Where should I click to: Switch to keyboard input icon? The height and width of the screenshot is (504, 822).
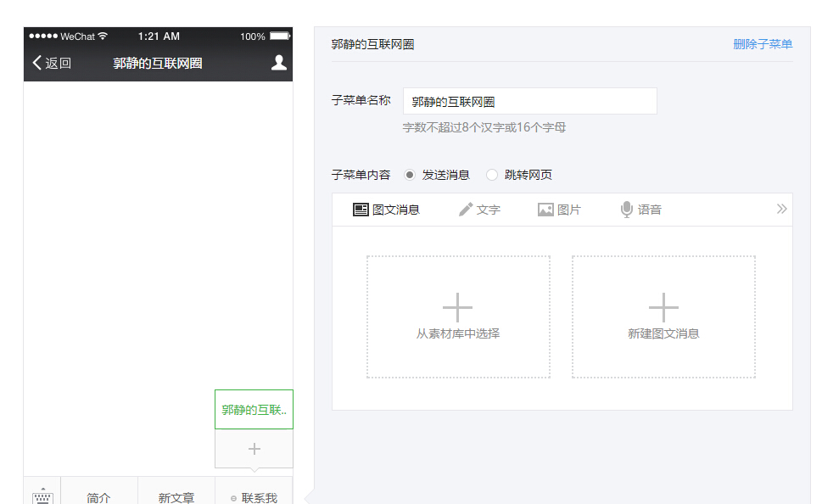42,496
